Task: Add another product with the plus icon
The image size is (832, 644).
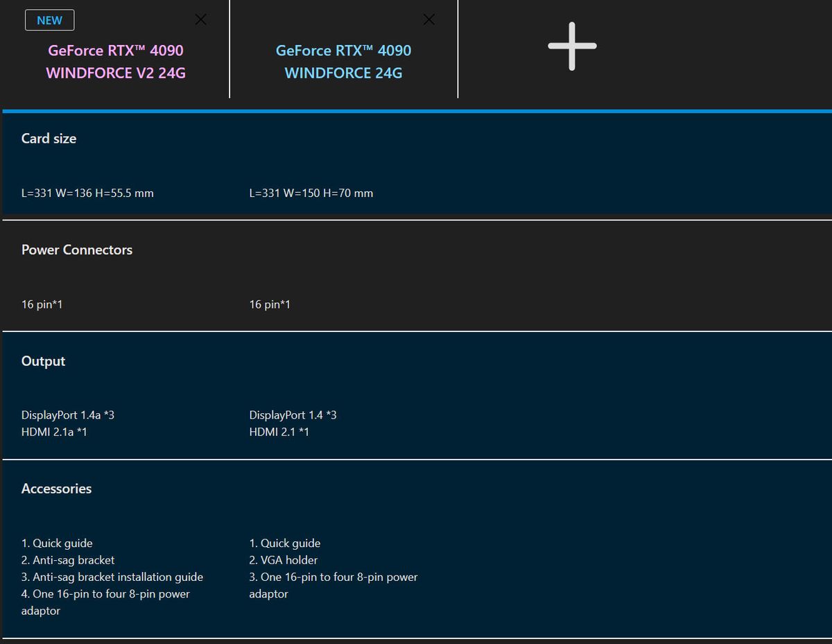Action: click(572, 46)
